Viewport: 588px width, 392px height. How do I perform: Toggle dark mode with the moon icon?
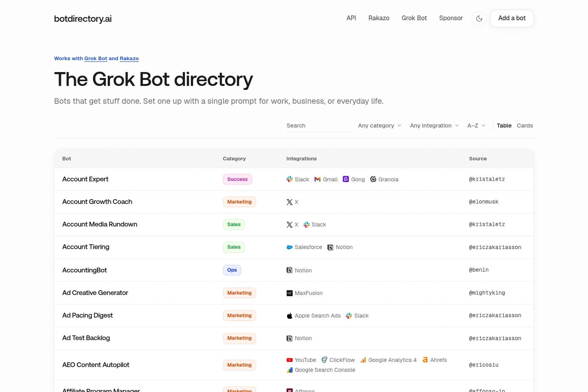tap(479, 19)
